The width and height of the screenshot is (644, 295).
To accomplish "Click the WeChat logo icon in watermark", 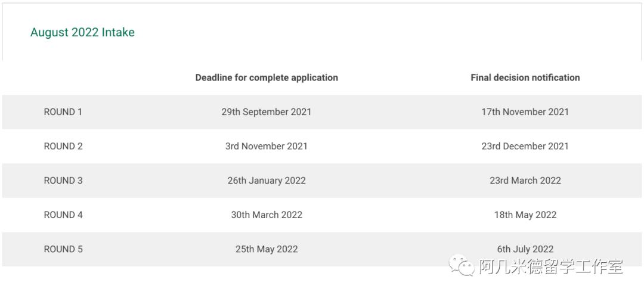I will point(462,266).
